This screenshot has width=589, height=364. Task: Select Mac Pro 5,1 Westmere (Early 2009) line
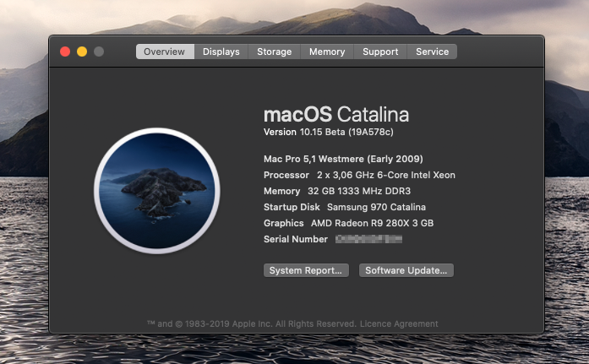[343, 159]
